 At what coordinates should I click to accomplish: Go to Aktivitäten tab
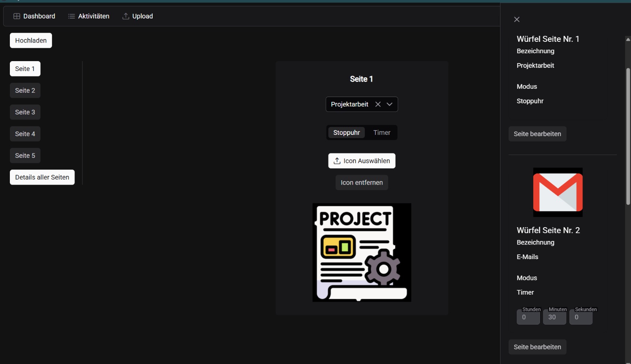click(x=89, y=16)
